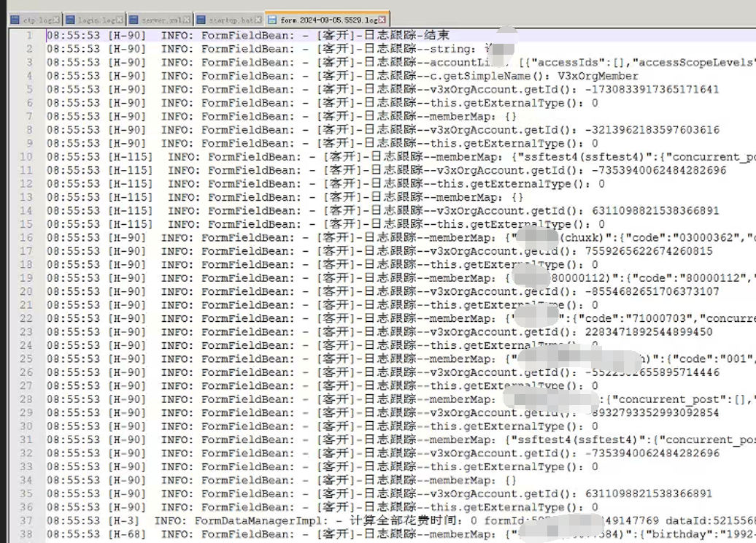Close the startup.bat tab

(x=258, y=20)
